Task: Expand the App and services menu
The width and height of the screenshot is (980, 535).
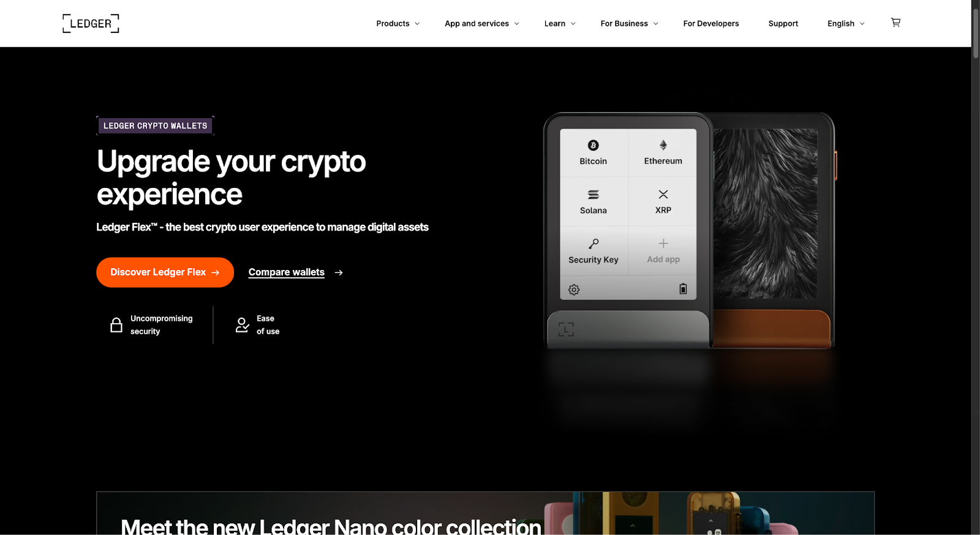Action: [482, 23]
